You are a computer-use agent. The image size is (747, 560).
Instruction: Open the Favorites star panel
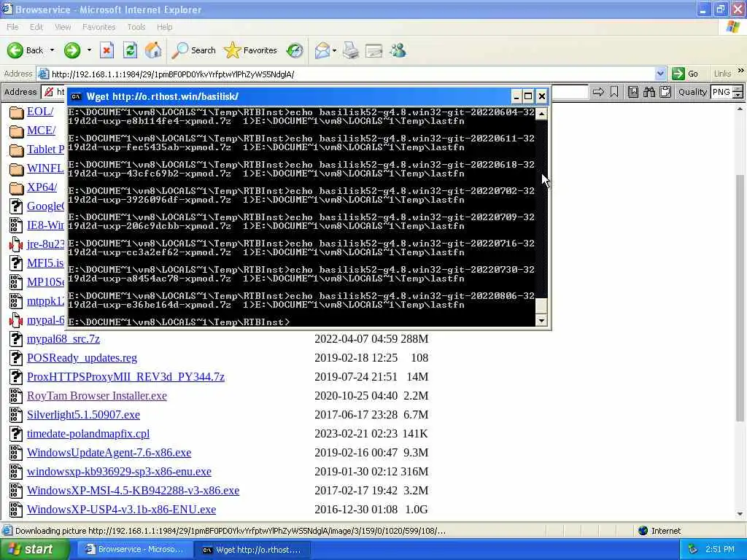pyautogui.click(x=251, y=50)
